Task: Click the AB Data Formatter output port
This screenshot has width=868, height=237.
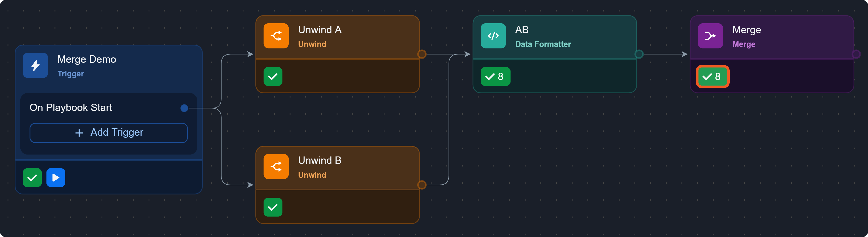Action: (x=638, y=54)
